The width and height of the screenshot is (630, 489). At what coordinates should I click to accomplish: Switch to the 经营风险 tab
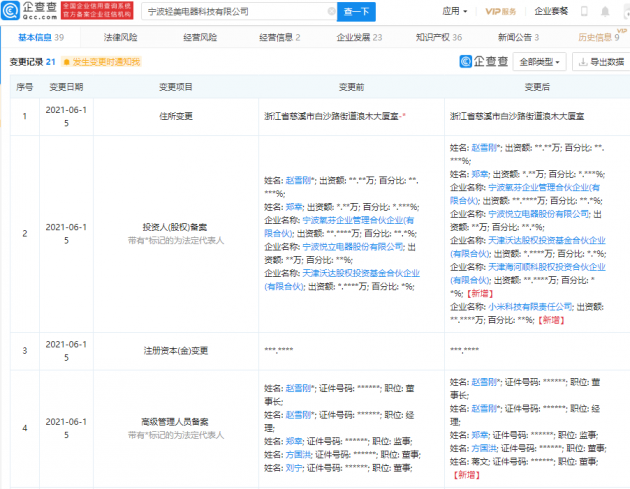(x=200, y=37)
